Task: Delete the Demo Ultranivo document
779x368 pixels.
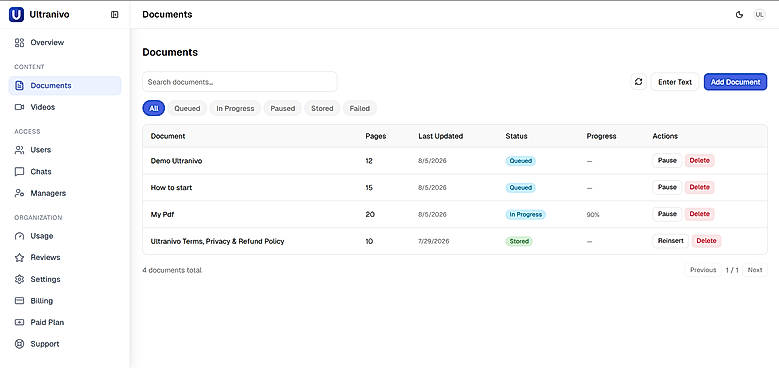Action: (700, 160)
